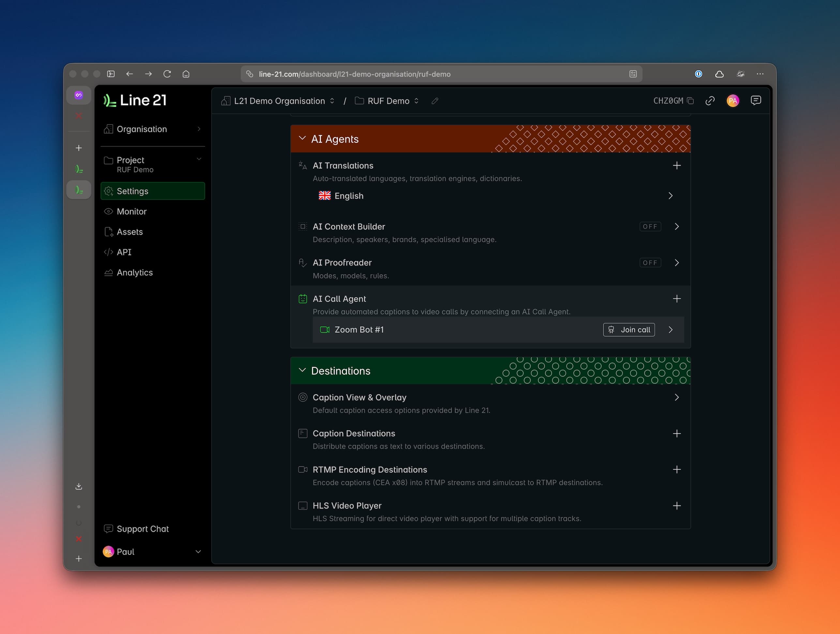
Task: Click the share link icon in header
Action: (x=710, y=101)
